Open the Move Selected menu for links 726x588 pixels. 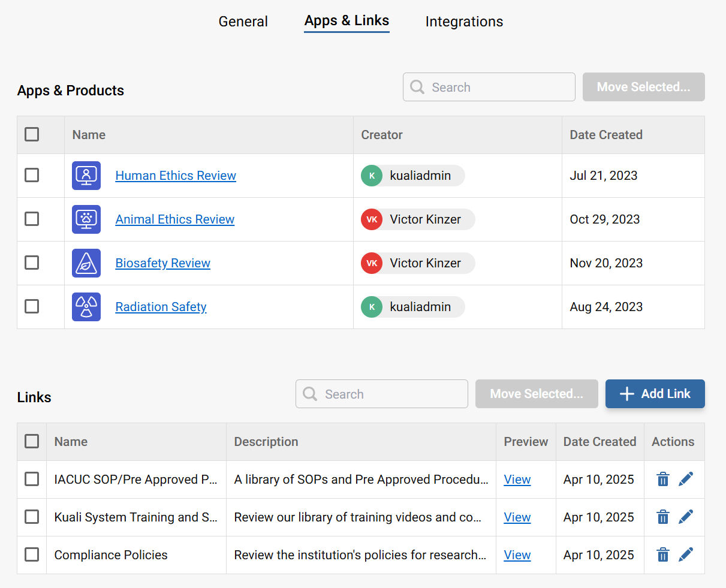point(537,394)
